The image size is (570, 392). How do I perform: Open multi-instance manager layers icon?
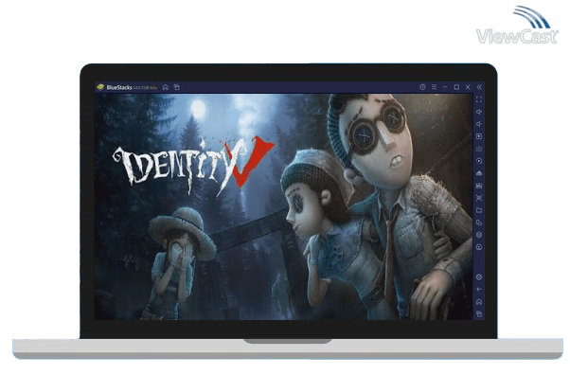tap(479, 235)
